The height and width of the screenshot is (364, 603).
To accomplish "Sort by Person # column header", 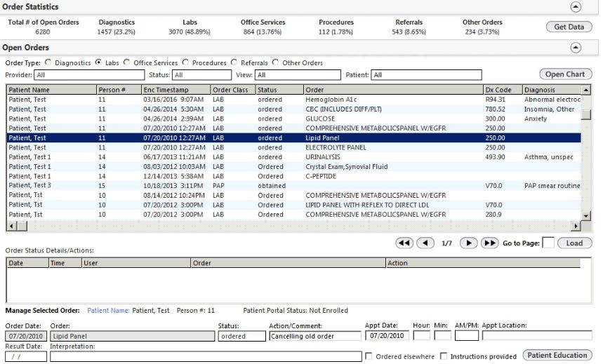I will click(119, 90).
